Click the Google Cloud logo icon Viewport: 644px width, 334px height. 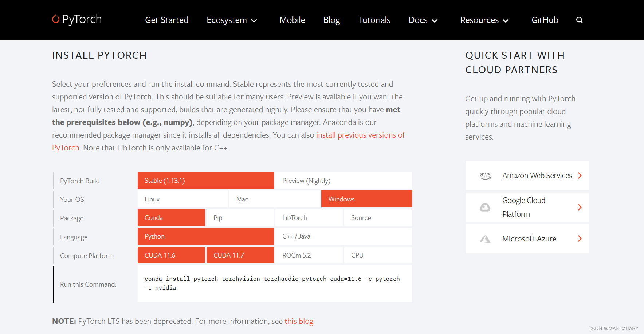[x=485, y=207]
